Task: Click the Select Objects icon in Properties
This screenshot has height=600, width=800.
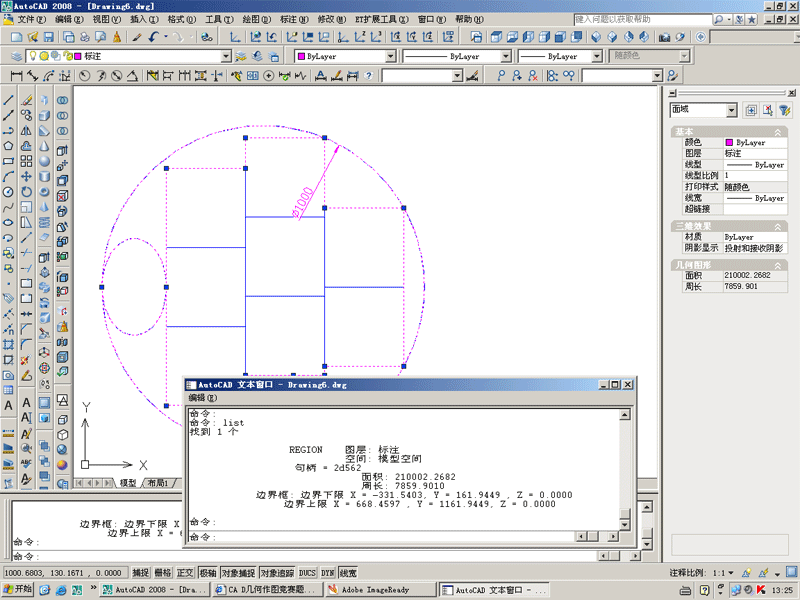Action: pos(768,110)
